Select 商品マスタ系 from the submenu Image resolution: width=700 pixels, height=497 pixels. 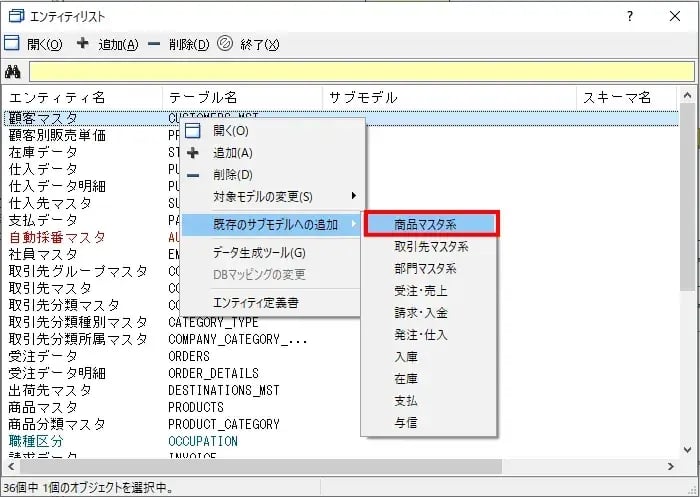point(429,225)
